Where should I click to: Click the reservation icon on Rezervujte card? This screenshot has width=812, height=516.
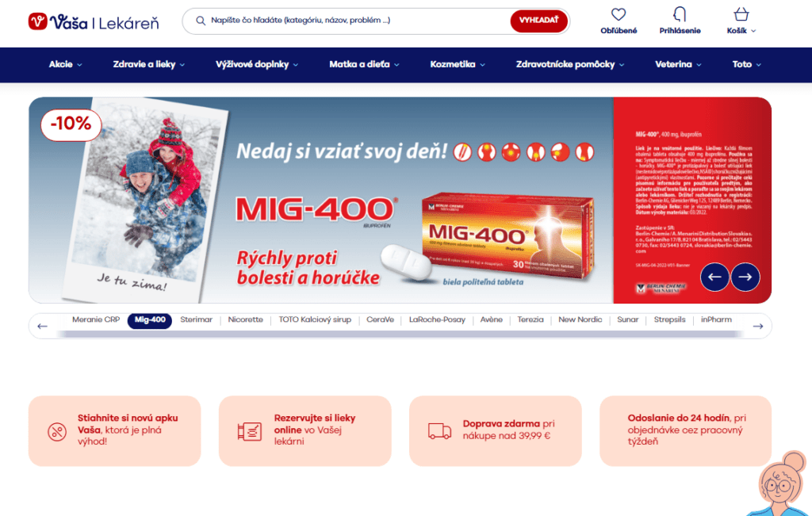(250, 431)
